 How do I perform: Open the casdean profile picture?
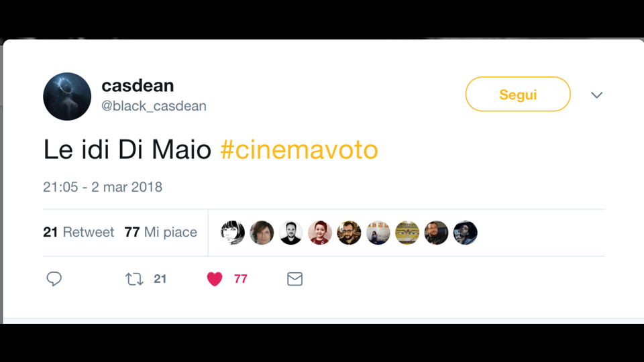click(x=67, y=97)
